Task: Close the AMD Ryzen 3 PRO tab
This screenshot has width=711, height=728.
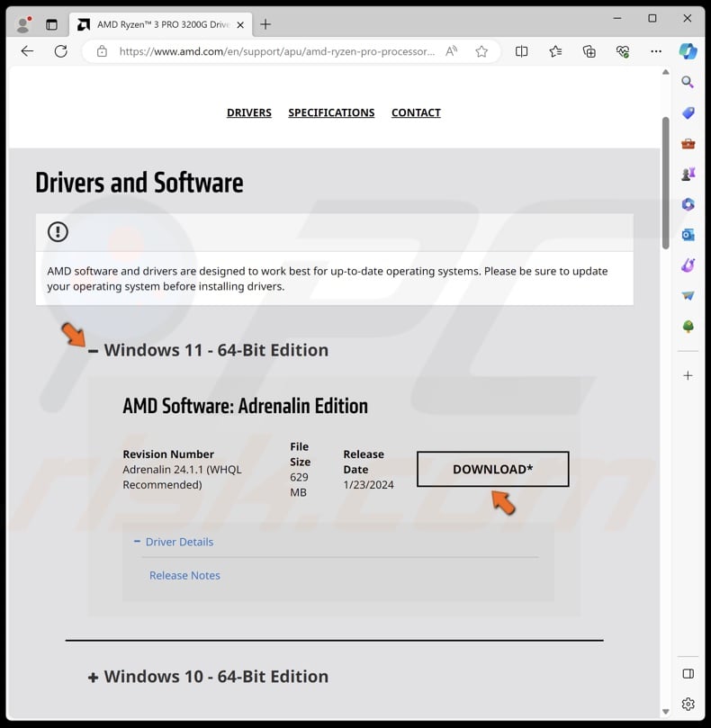Action: pyautogui.click(x=240, y=25)
